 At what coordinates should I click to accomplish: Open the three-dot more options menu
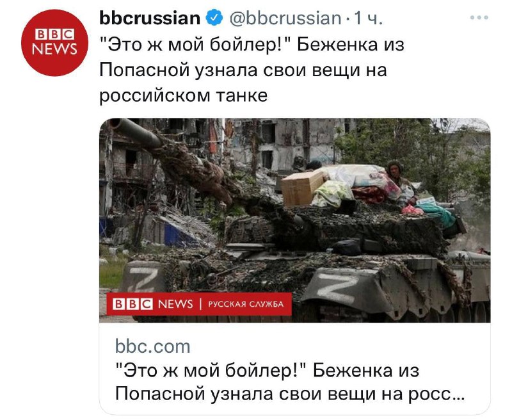479,18
